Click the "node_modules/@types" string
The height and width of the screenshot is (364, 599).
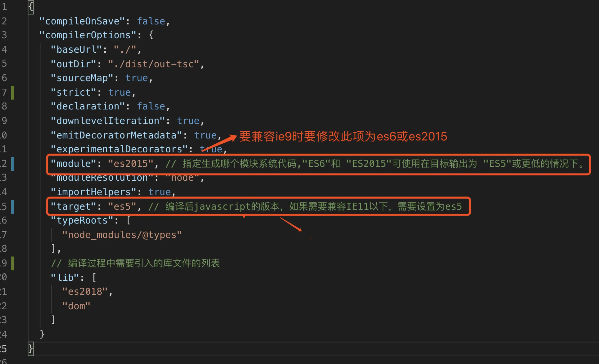(122, 235)
